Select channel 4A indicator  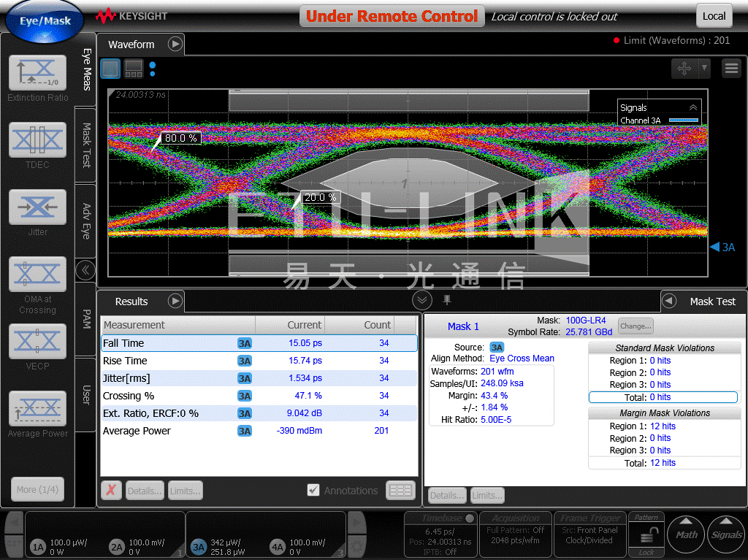click(278, 547)
